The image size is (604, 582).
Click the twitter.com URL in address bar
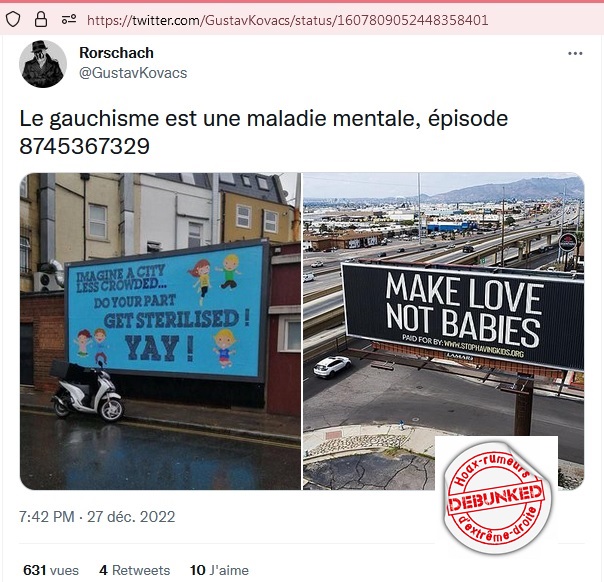[x=287, y=20]
